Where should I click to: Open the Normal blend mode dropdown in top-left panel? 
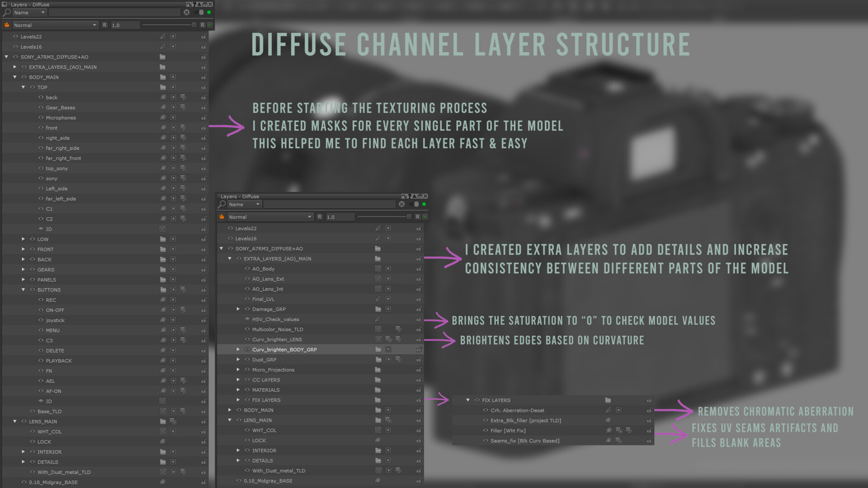55,25
